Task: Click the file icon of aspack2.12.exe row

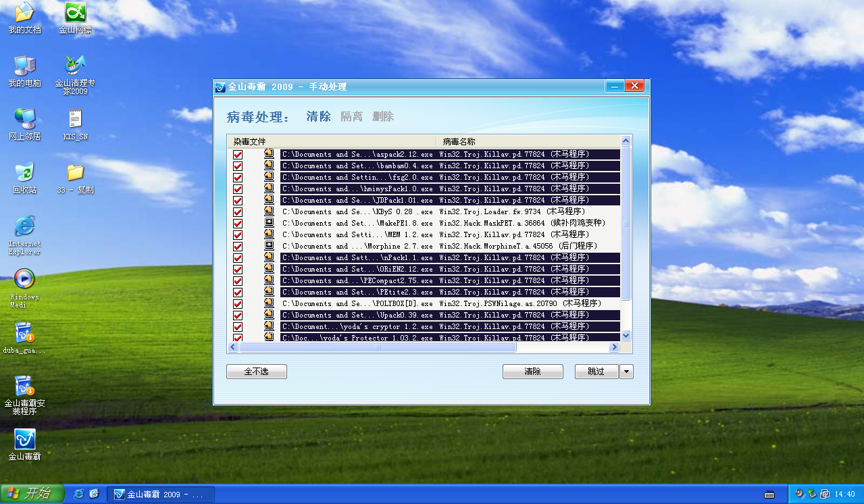Action: click(x=269, y=154)
